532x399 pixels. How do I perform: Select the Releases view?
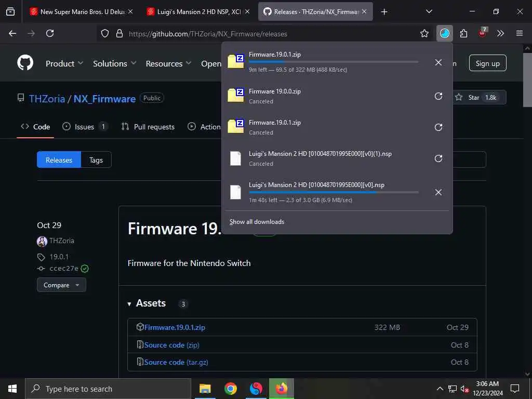(59, 160)
